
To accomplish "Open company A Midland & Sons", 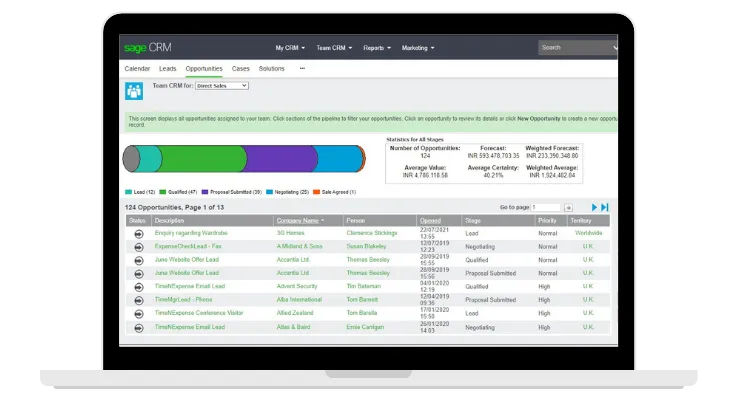I will click(299, 246).
